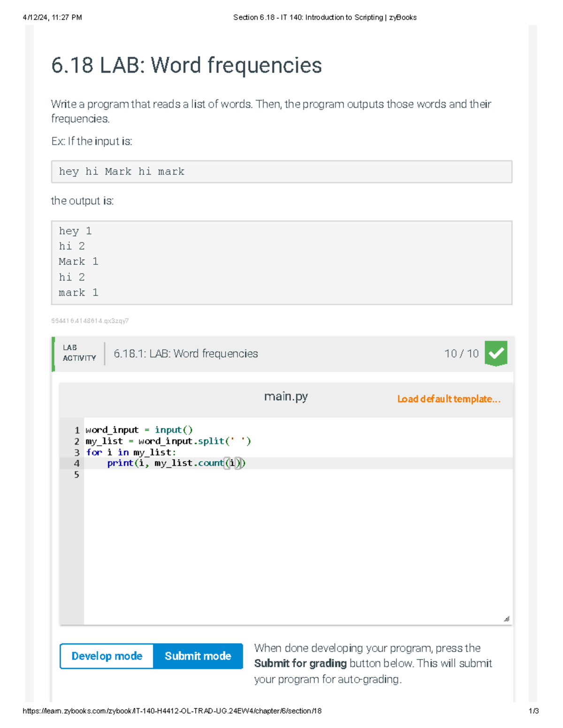563x728 pixels.
Task: Click the 6.18 LAB: Word frequencies page heading
Action: point(186,65)
